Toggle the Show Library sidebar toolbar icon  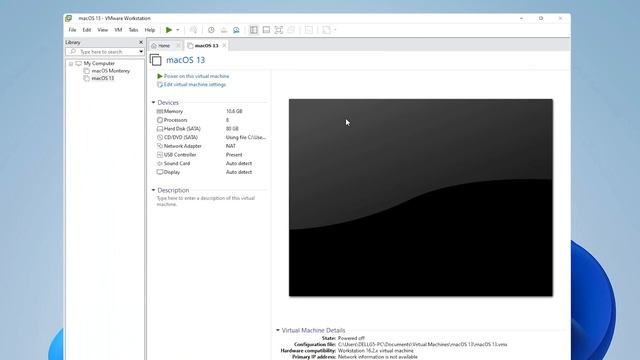pyautogui.click(x=253, y=30)
